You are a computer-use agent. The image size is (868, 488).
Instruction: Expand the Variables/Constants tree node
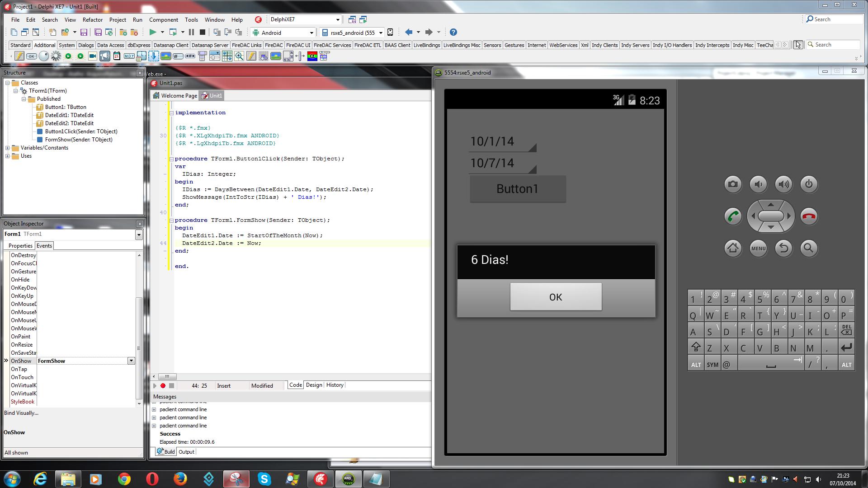(8, 148)
